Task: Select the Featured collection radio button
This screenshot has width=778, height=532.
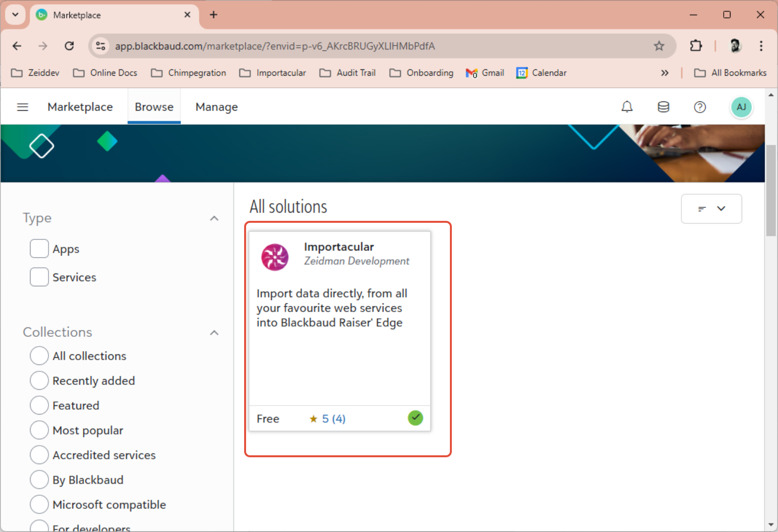Action: point(39,405)
